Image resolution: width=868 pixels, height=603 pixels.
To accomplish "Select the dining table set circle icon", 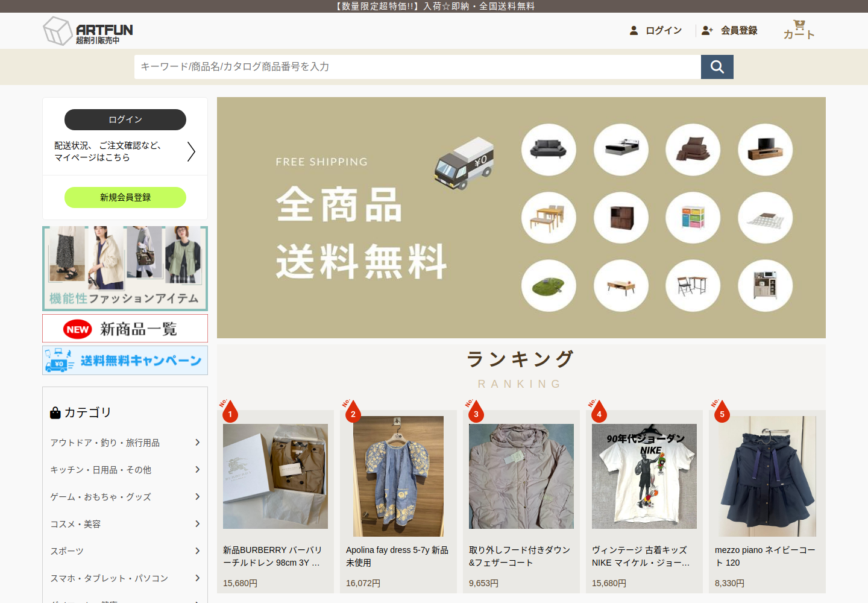I will click(549, 218).
